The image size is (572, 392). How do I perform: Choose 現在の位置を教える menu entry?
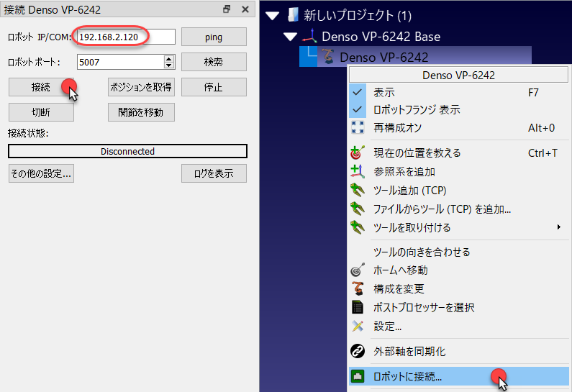coord(459,152)
